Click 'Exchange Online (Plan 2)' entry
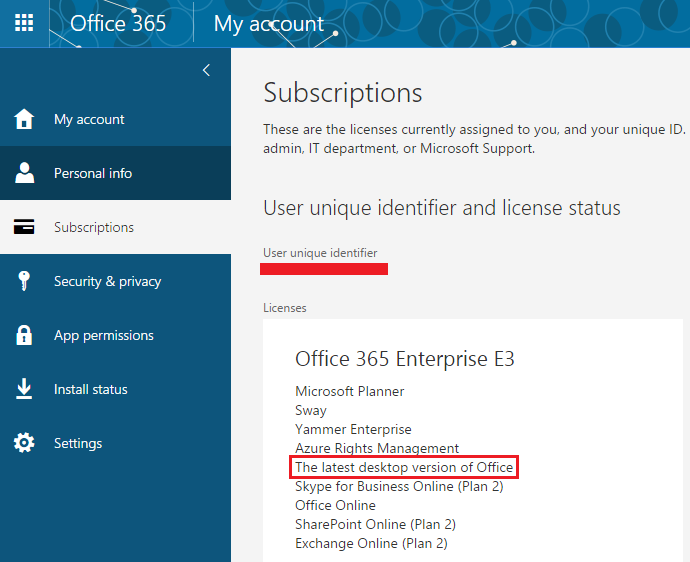Viewport: 690px width, 562px height. 371,543
